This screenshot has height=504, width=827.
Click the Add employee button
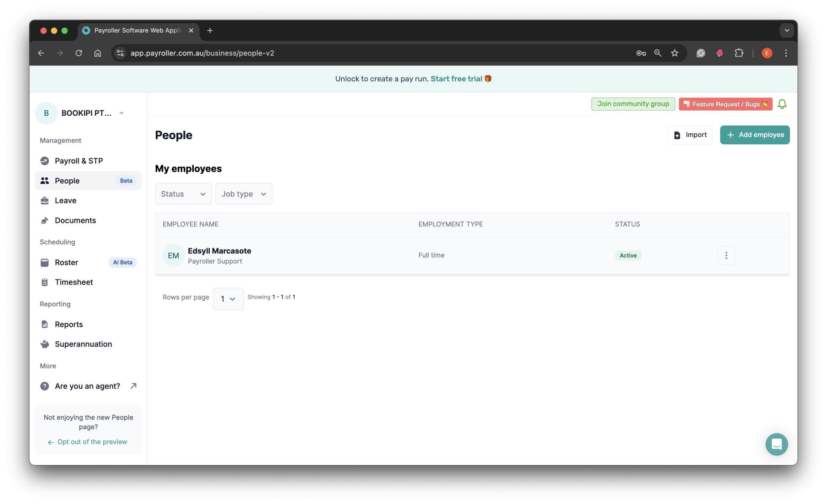pyautogui.click(x=755, y=134)
